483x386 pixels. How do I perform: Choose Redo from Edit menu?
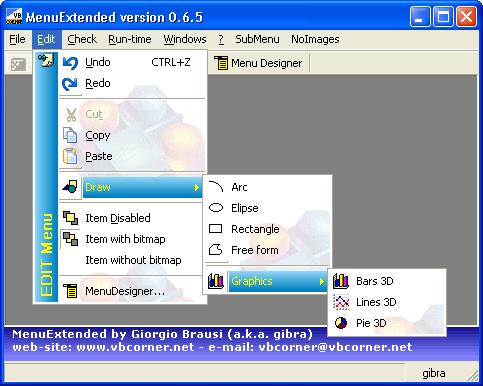132,83
